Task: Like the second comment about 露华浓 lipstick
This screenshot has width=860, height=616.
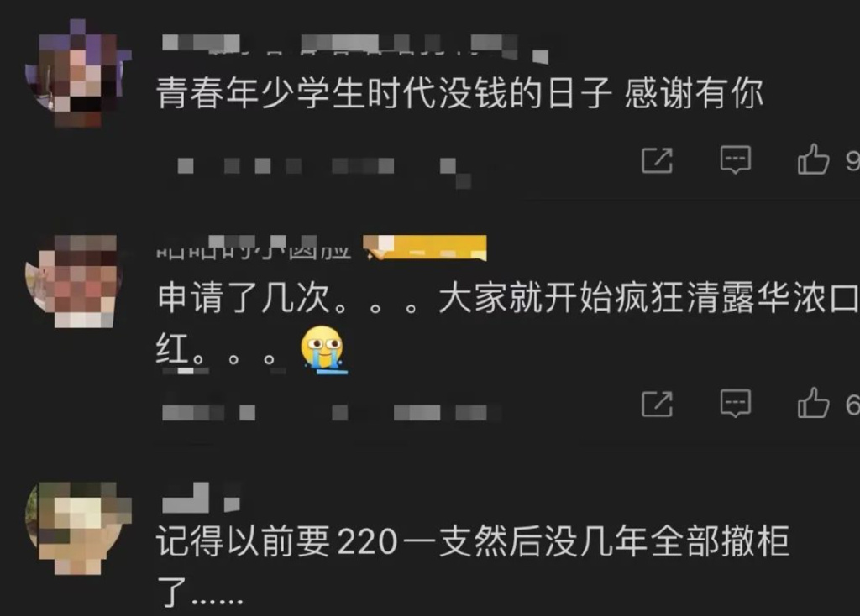Action: coord(813,404)
